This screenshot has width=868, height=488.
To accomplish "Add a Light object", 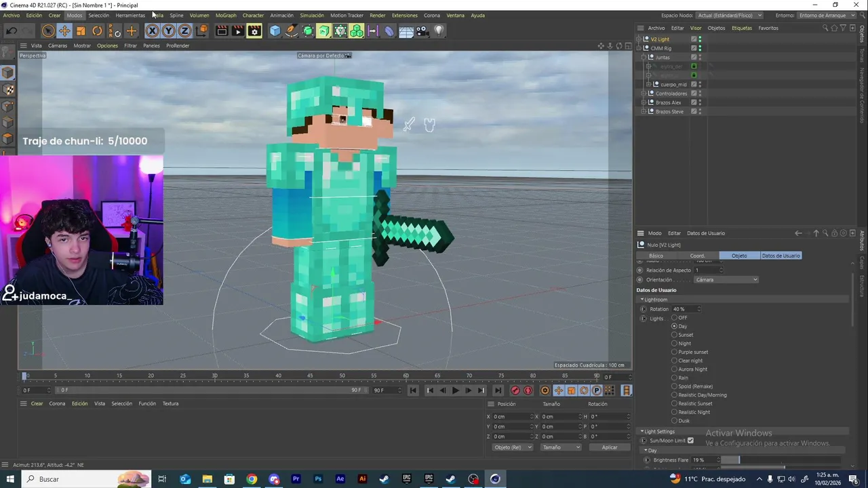I will (x=439, y=30).
